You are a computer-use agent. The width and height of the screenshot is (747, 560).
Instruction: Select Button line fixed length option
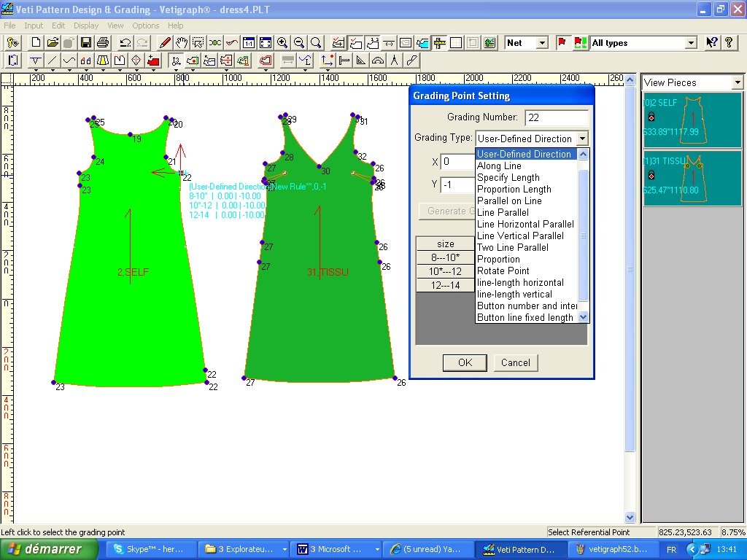pos(527,317)
